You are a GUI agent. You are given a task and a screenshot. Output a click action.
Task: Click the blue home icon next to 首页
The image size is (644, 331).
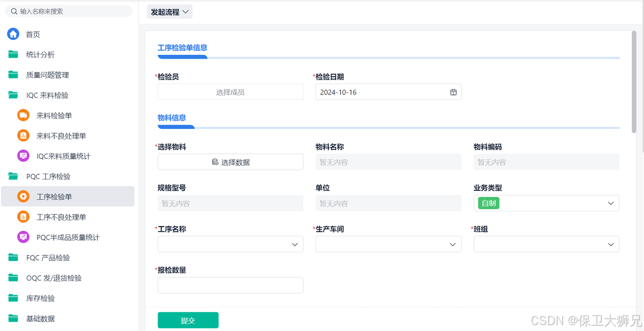13,34
